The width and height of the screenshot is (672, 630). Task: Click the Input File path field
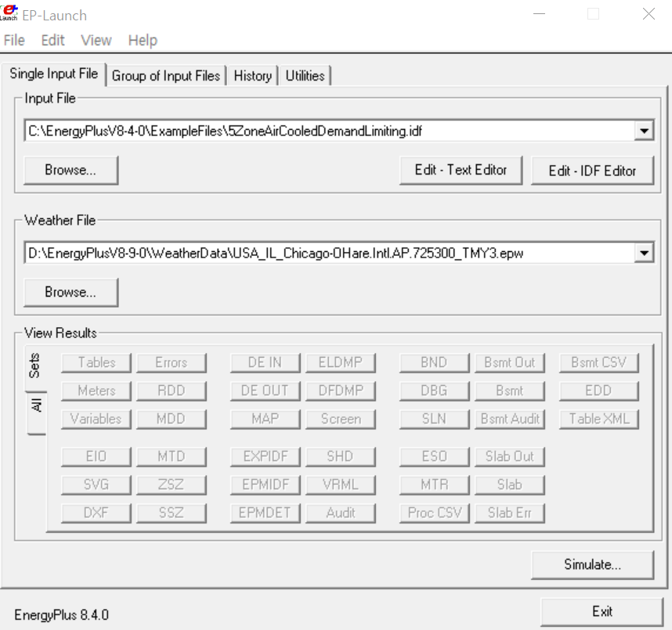click(330, 131)
